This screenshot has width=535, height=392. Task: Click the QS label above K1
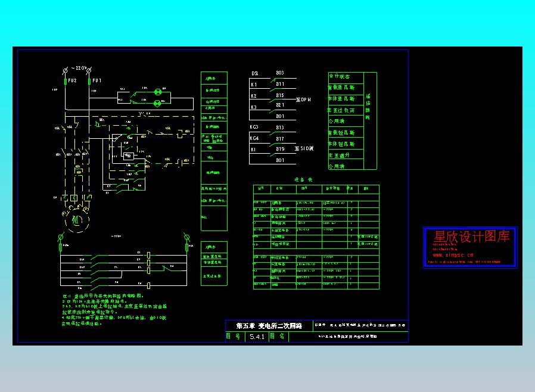click(254, 73)
